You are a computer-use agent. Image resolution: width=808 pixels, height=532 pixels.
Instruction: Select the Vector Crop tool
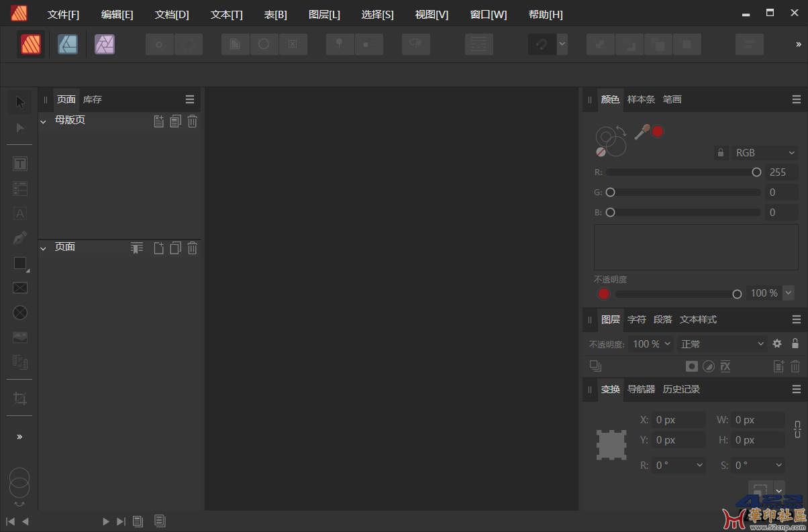(x=20, y=398)
